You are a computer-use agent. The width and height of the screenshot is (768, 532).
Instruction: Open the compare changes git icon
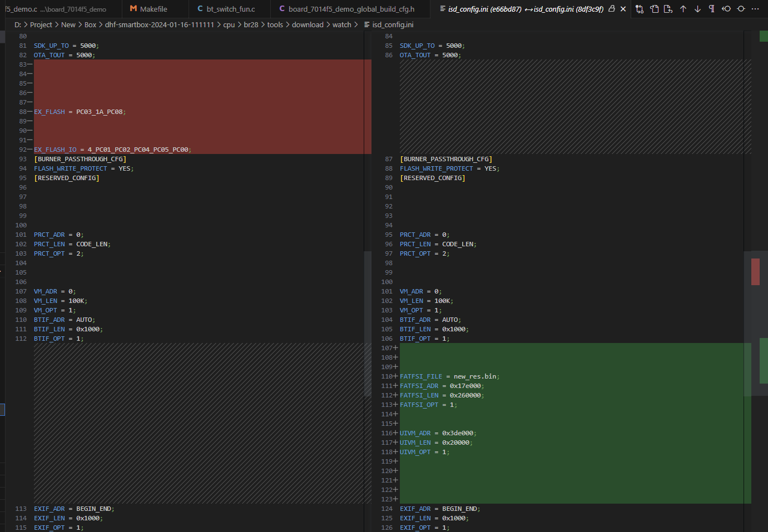tap(640, 9)
